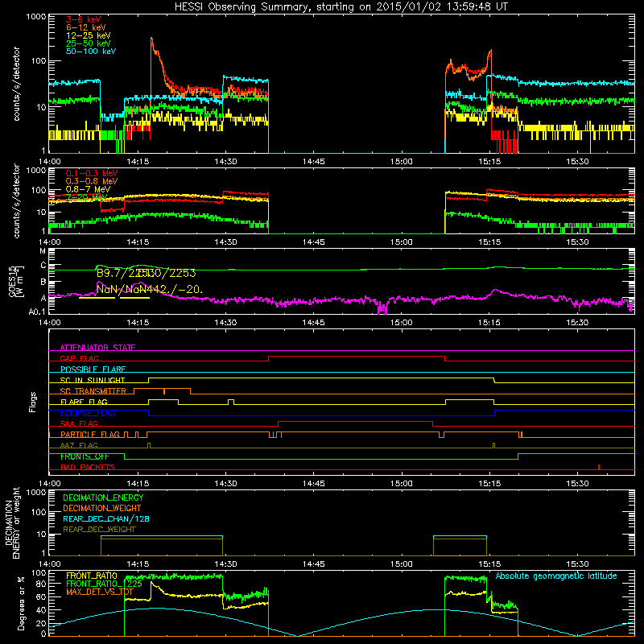Click the 12-25 keV legend label

point(89,35)
